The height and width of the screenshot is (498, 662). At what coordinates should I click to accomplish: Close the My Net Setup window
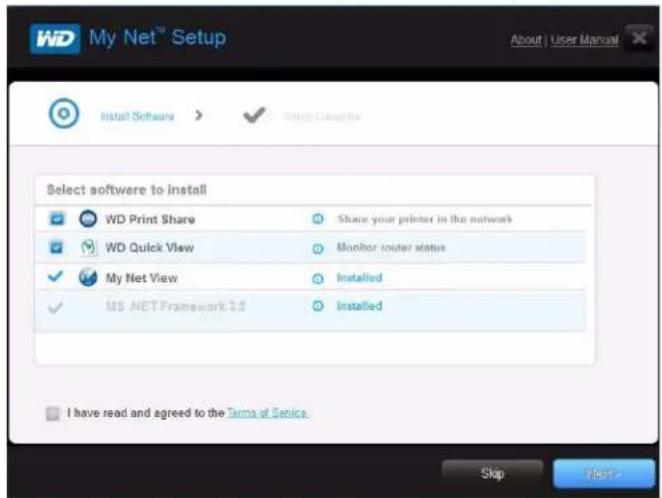pos(639,38)
